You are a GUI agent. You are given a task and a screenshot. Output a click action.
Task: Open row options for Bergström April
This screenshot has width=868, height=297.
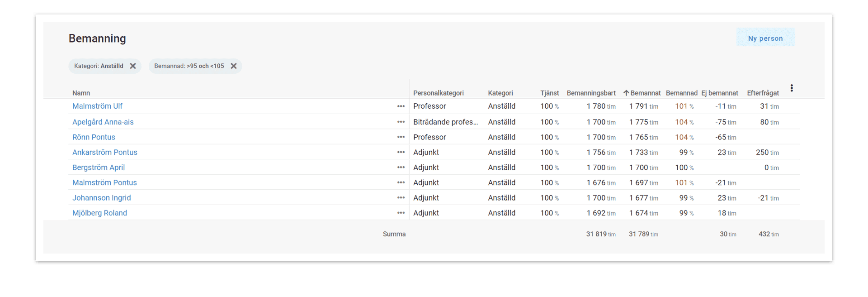(401, 168)
